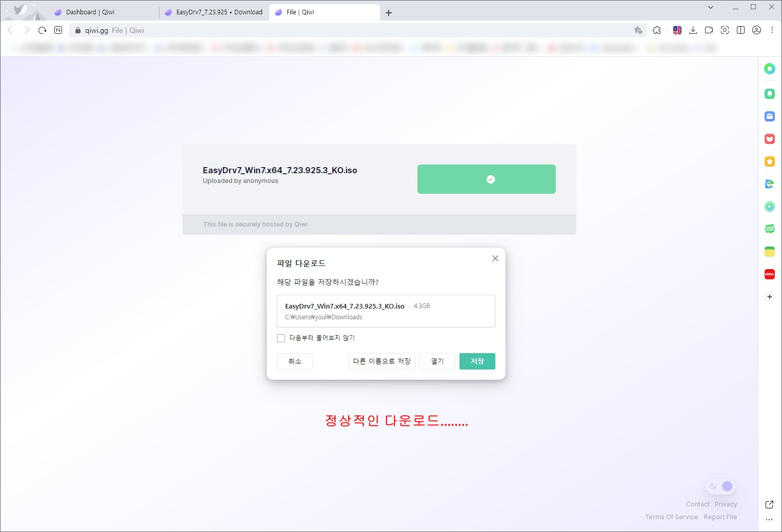Open the green play sidebar icon
This screenshot has width=782, height=532.
coord(770,207)
